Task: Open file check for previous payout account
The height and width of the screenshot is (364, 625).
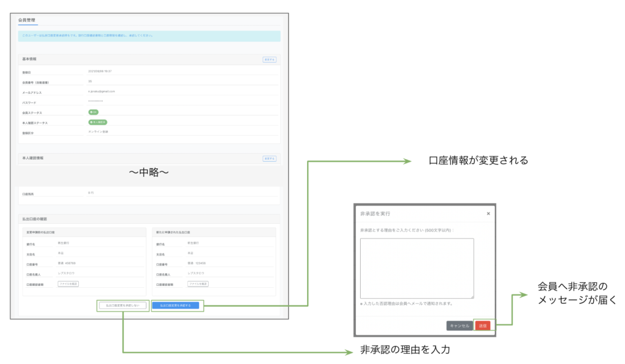Action: (x=68, y=284)
